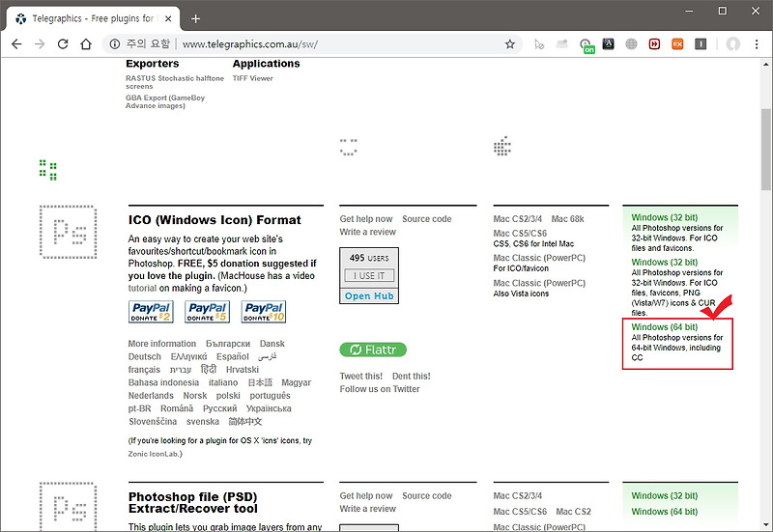
Task: Click the PayPal Donate $10 button
Action: coord(264,312)
